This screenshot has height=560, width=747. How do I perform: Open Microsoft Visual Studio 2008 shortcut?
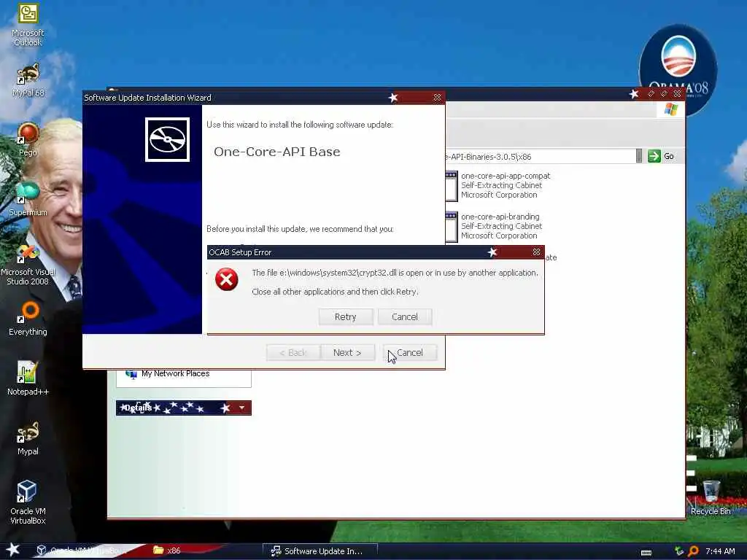point(28,265)
